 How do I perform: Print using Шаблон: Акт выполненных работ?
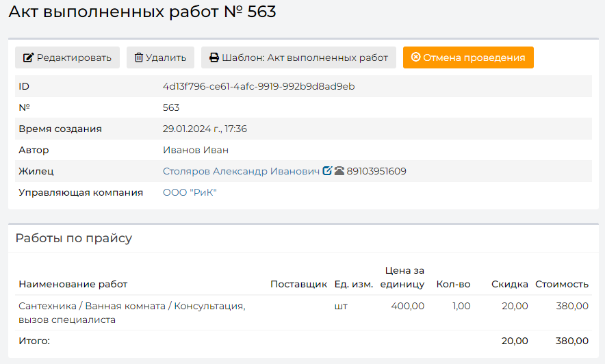click(298, 57)
